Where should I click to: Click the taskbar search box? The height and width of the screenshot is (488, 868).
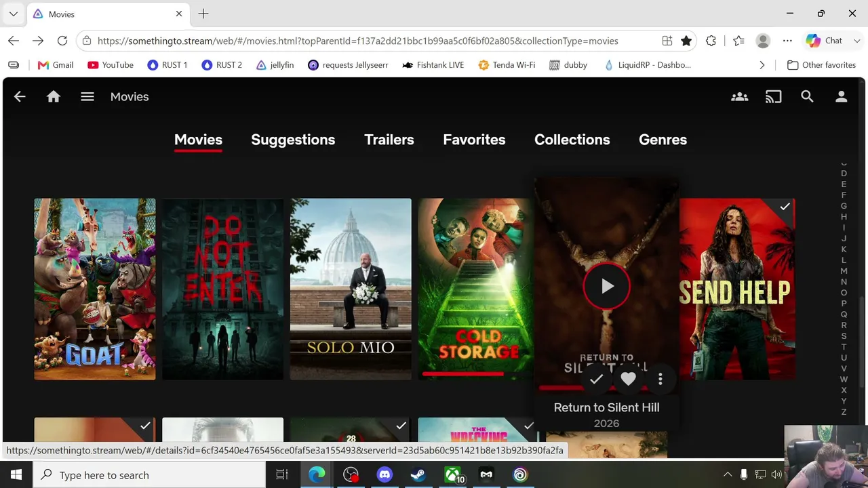point(149,475)
